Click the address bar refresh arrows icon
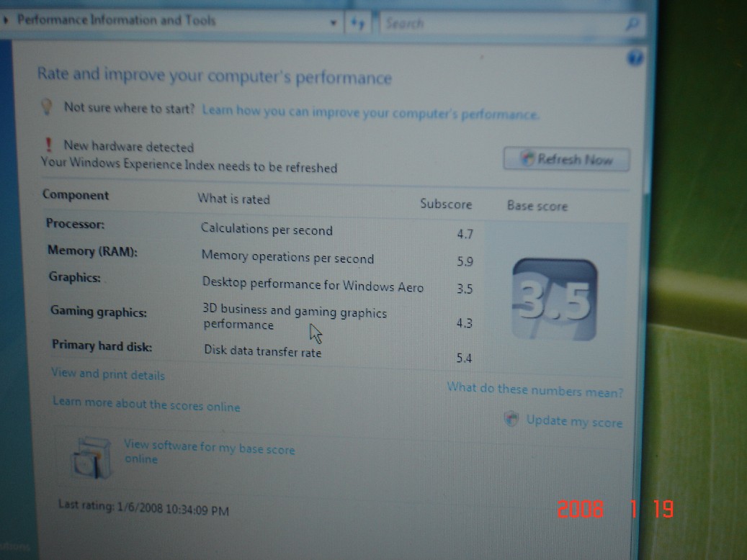This screenshot has height=560, width=747. (357, 22)
